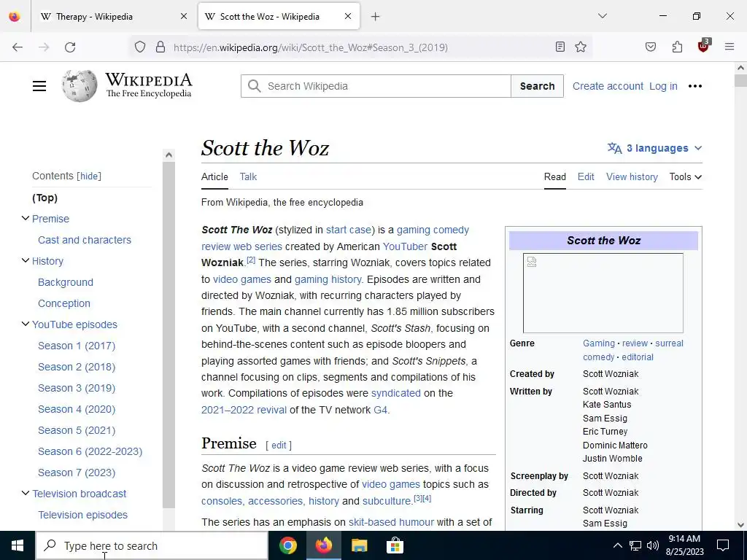Jump to (Top) in contents
The height and width of the screenshot is (560, 747).
point(44,198)
